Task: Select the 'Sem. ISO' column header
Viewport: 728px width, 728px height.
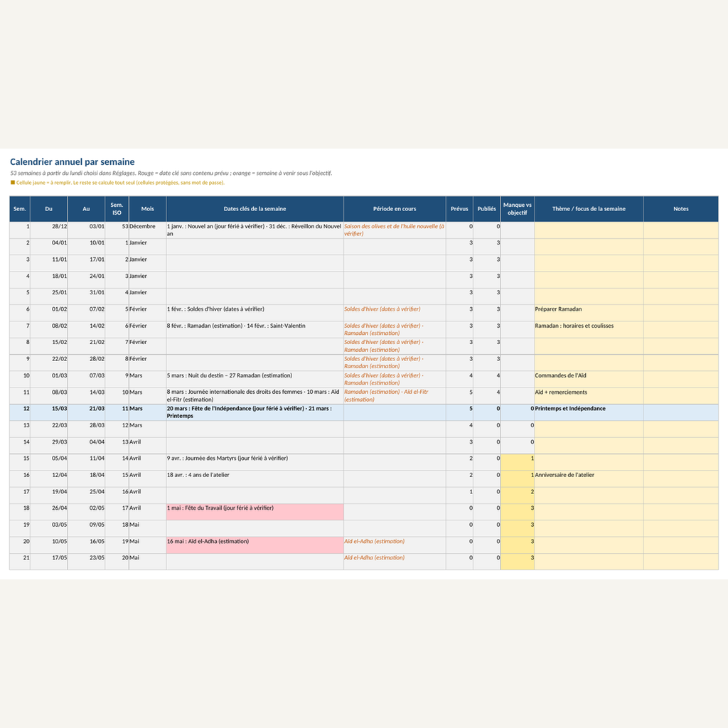Action: point(117,209)
